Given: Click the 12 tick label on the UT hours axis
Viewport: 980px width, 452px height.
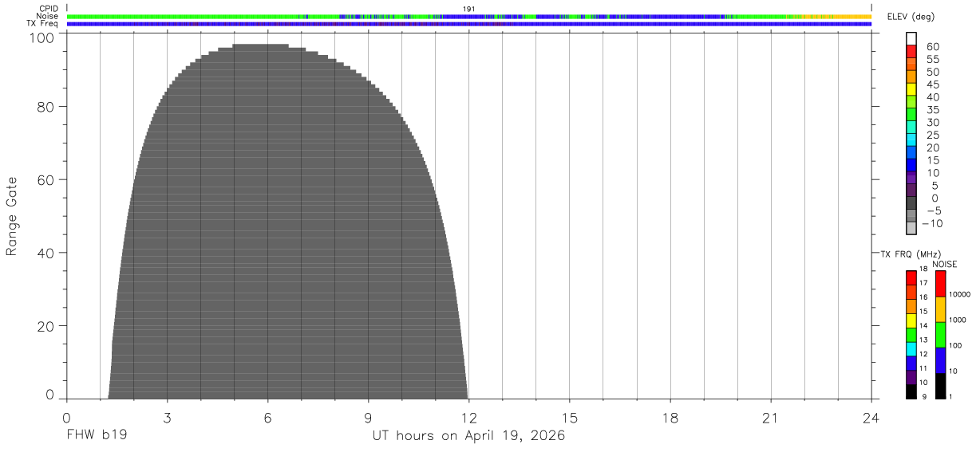Looking at the screenshot, I should [x=468, y=419].
